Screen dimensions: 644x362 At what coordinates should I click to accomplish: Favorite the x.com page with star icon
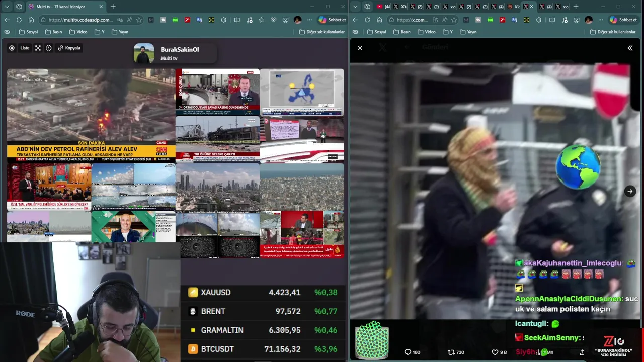(454, 20)
